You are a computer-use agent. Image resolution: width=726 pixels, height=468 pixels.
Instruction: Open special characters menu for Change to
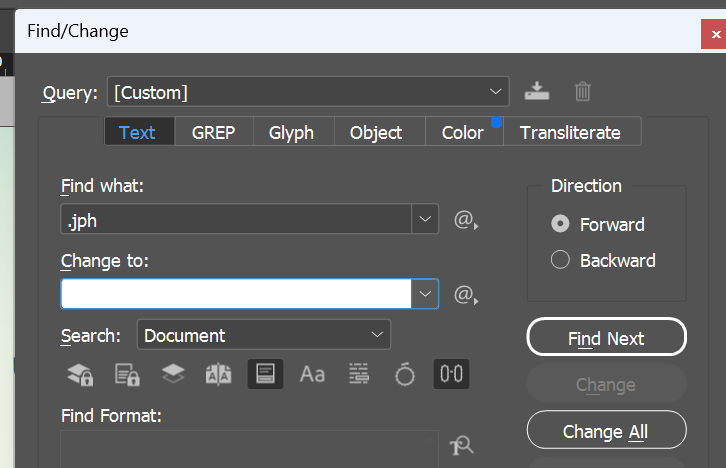click(x=465, y=295)
